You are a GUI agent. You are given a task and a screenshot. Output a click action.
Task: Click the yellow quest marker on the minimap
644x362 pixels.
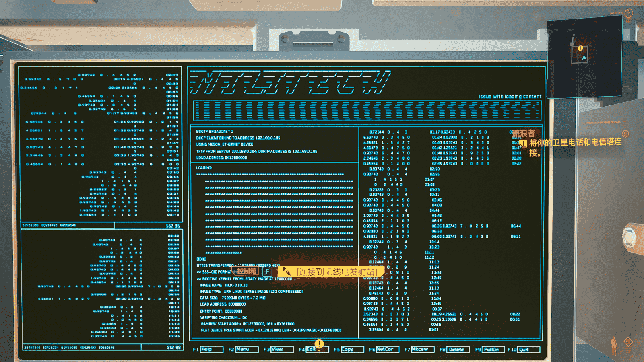pyautogui.click(x=580, y=48)
